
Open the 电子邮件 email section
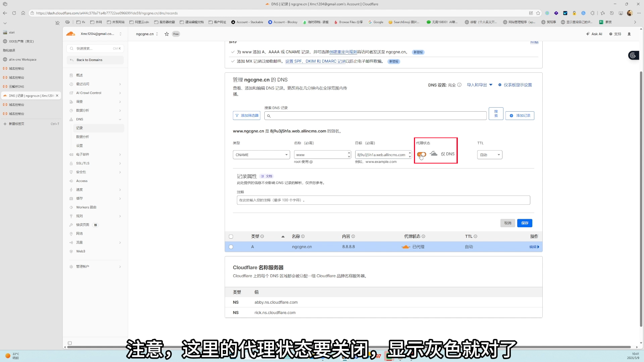point(95,155)
